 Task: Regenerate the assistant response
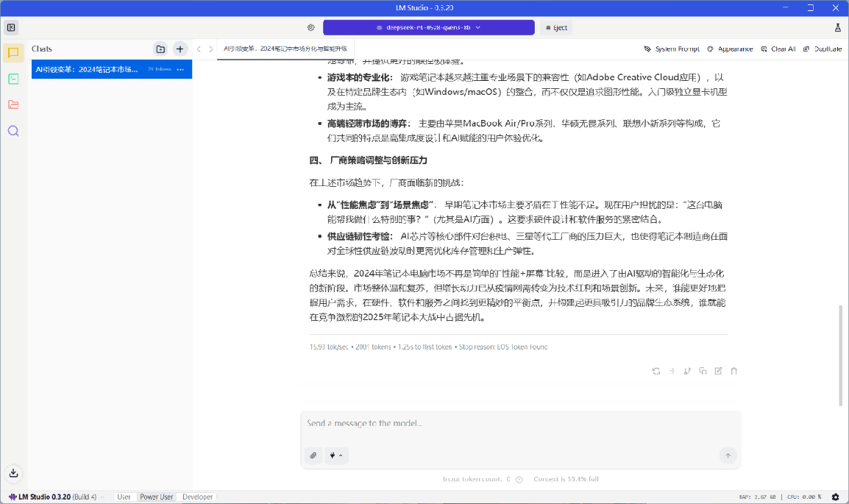656,371
